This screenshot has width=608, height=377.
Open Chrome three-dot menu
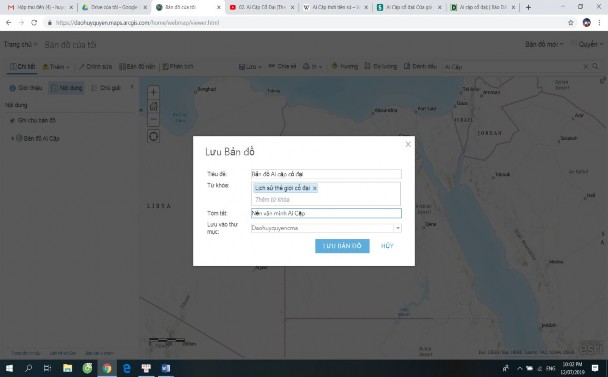click(599, 22)
